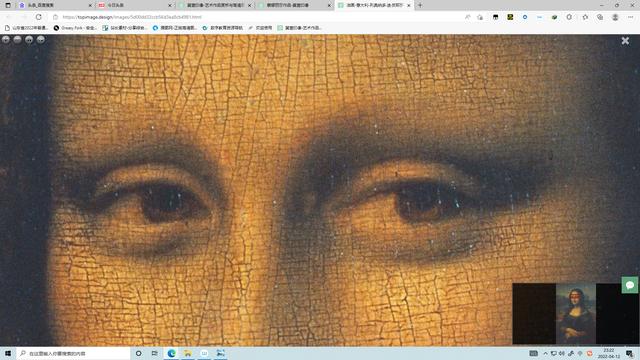The width and height of the screenshot is (640, 360).
Task: Click the zoom-out button on image viewer
Action: point(17,40)
